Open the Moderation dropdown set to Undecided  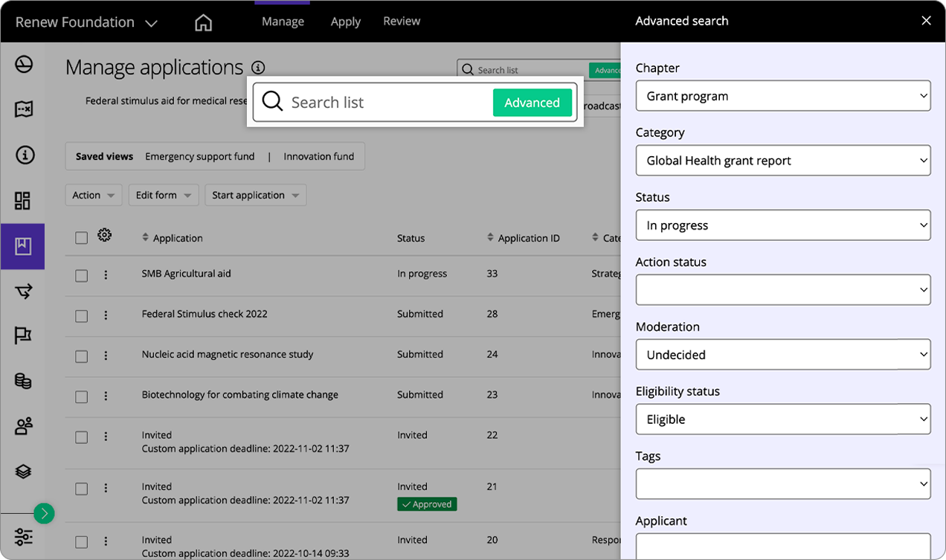(x=783, y=355)
